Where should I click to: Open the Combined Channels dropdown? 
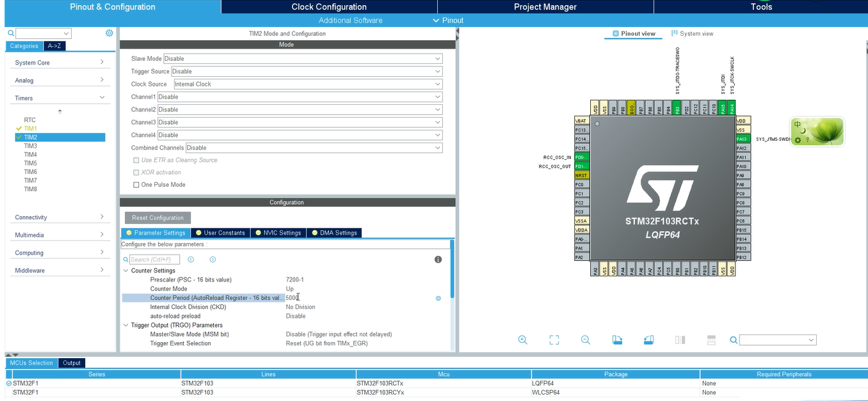(314, 148)
